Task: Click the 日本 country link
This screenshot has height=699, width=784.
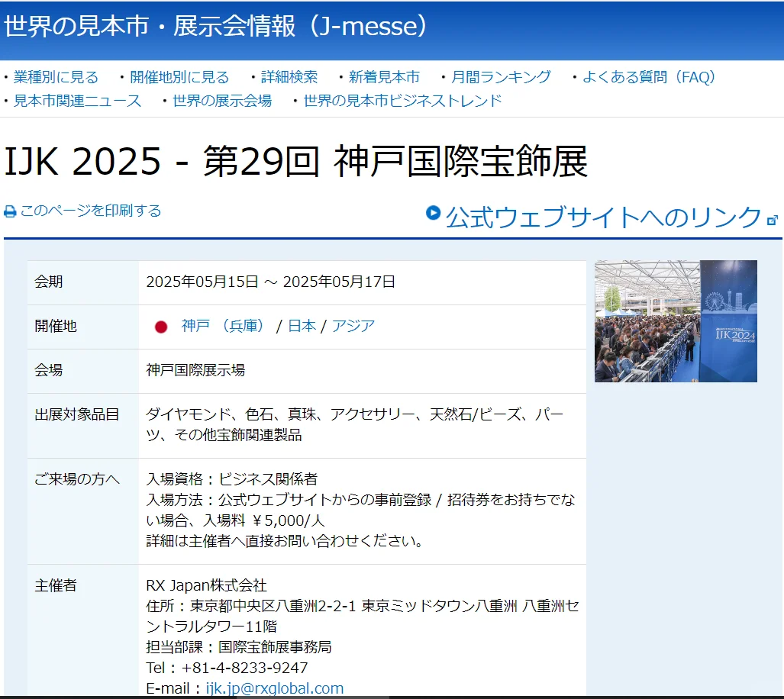Action: coord(299,324)
